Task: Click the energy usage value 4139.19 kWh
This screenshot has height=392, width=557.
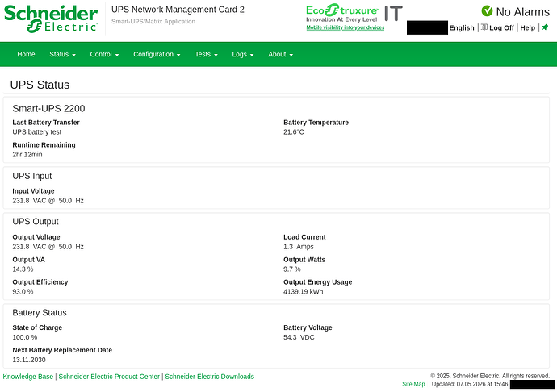Action: coord(304,291)
